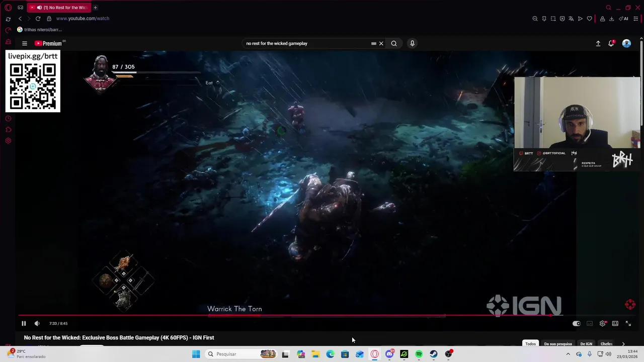Open File Explorer from the taskbar
The image size is (644, 362).
(x=315, y=354)
